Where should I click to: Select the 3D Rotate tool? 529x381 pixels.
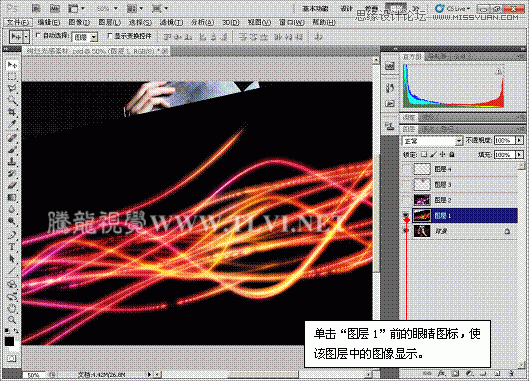pyautogui.click(x=12, y=284)
